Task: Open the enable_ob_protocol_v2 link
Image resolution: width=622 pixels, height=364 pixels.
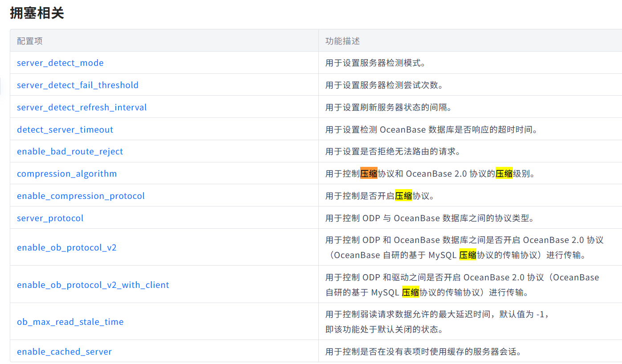Action: coord(66,247)
